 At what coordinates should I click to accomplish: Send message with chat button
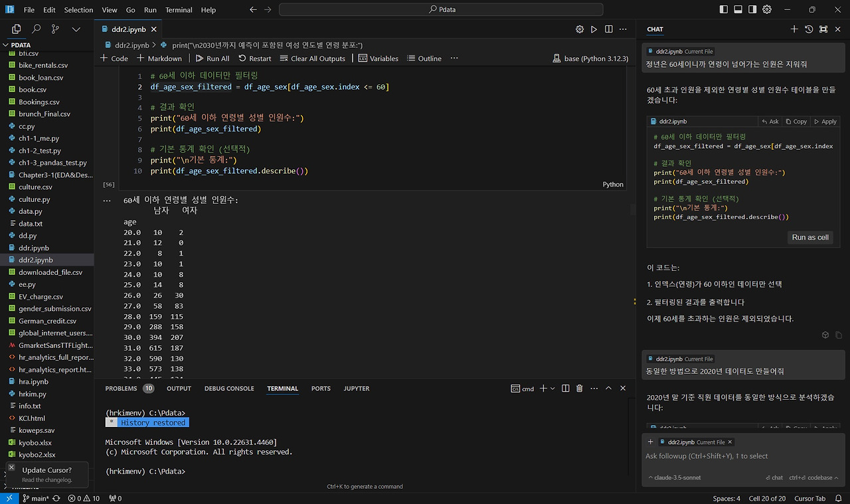(x=774, y=477)
